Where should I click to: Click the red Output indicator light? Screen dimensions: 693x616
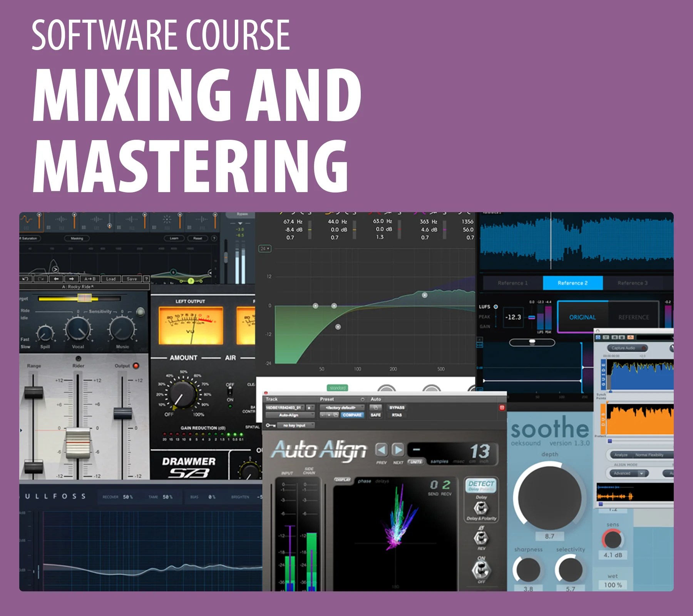point(136,366)
